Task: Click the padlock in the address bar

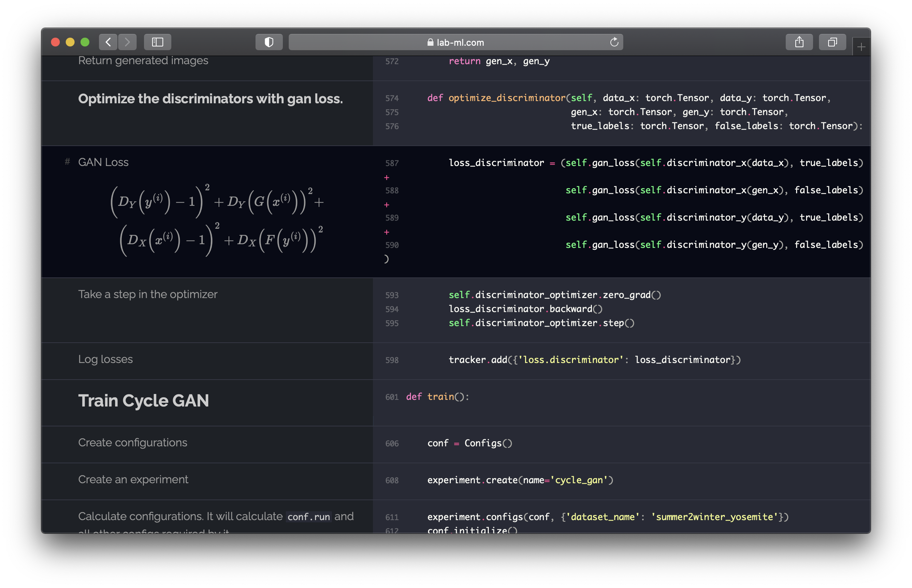Action: (430, 42)
